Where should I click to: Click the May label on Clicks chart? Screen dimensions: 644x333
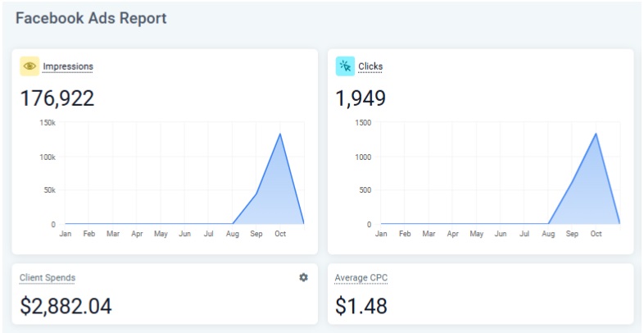coord(476,234)
